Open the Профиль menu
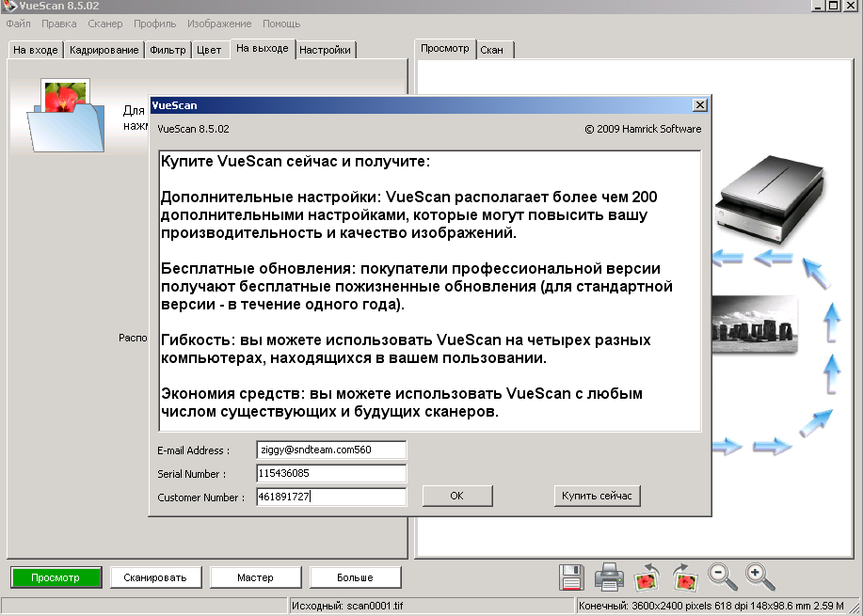This screenshot has height=616, width=863. pos(154,24)
